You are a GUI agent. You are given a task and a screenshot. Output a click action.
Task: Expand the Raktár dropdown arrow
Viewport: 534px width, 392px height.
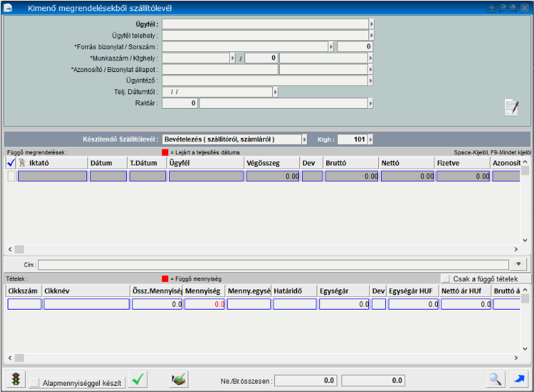[371, 103]
